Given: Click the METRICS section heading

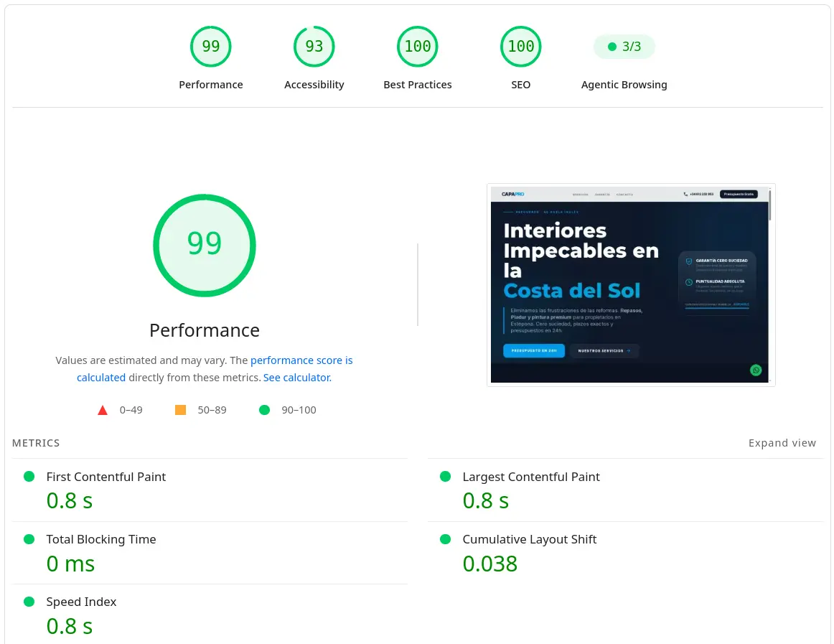Looking at the screenshot, I should click(36, 443).
